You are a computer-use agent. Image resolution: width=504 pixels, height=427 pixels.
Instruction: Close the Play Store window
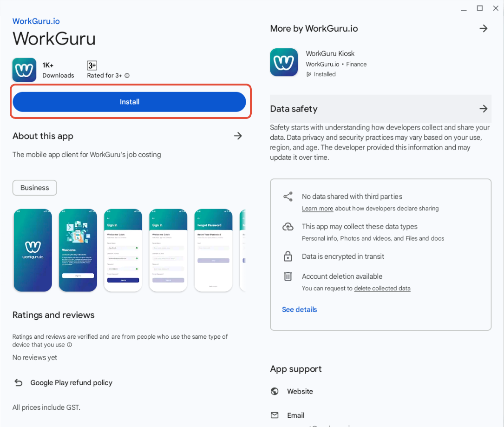coord(496,8)
